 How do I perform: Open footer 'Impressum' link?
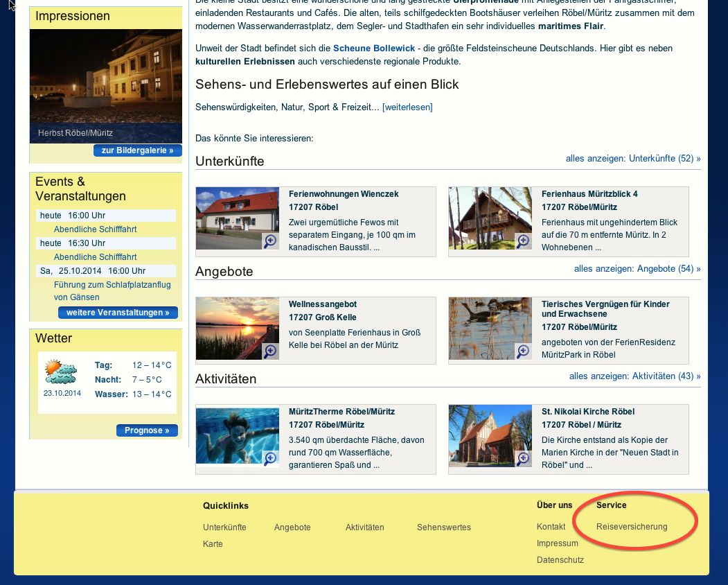[558, 543]
